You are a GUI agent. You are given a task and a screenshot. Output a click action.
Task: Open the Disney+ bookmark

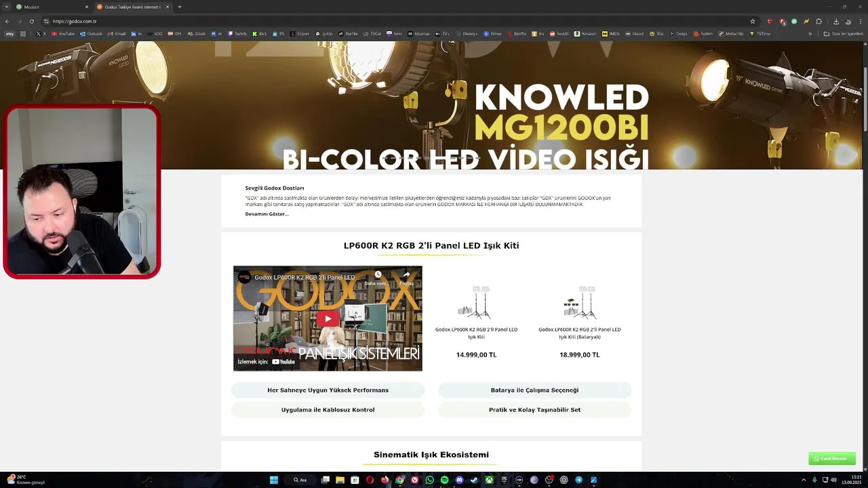point(467,33)
